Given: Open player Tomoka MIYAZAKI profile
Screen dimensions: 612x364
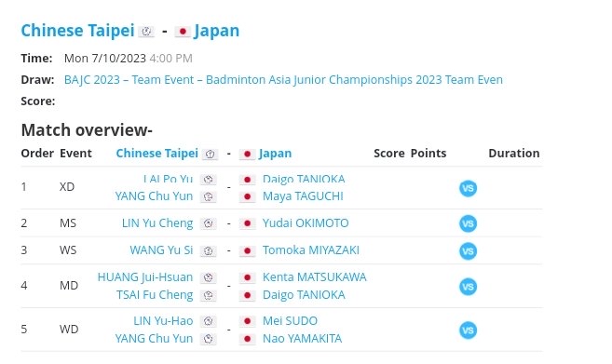Looking at the screenshot, I should click(x=311, y=250).
